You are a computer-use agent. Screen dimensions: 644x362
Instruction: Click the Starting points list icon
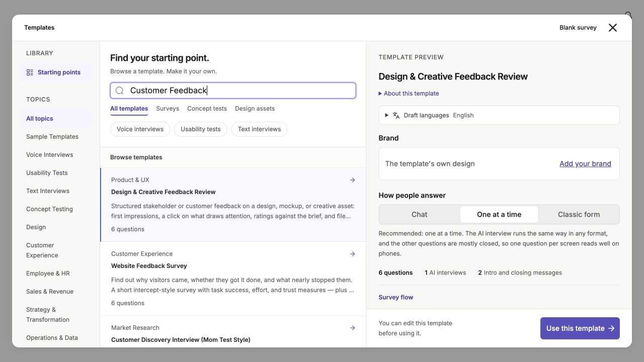pyautogui.click(x=30, y=72)
